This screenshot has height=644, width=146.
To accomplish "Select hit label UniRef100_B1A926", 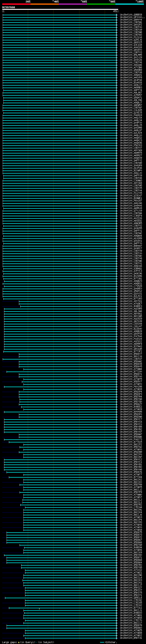I will pyautogui.click(x=131, y=82).
